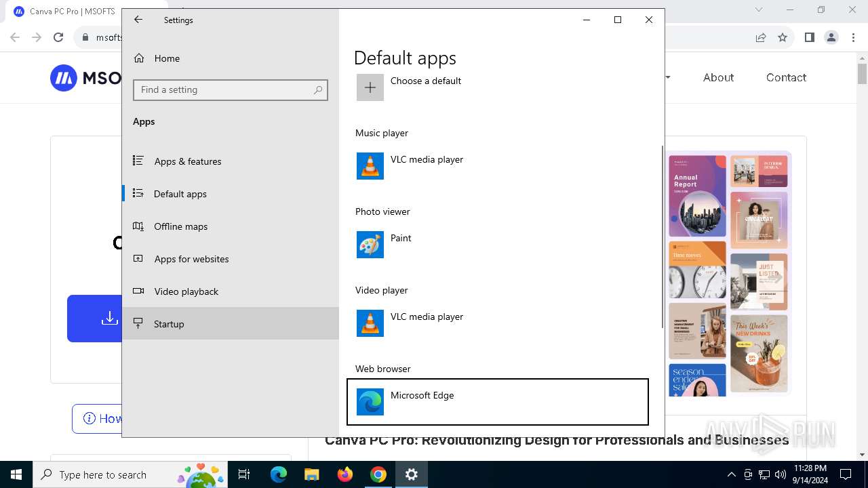Open volume control in system tray
This screenshot has width=868, height=488.
(x=781, y=474)
